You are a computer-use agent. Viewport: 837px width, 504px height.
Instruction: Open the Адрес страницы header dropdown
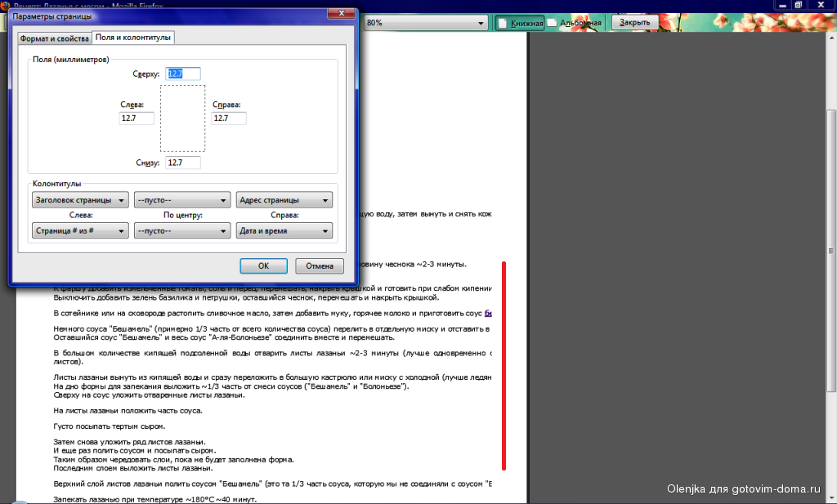pos(284,200)
